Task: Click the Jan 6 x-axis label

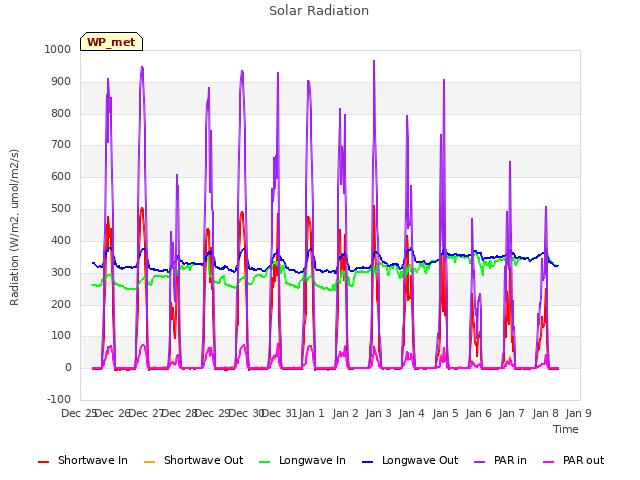Action: [x=478, y=413]
